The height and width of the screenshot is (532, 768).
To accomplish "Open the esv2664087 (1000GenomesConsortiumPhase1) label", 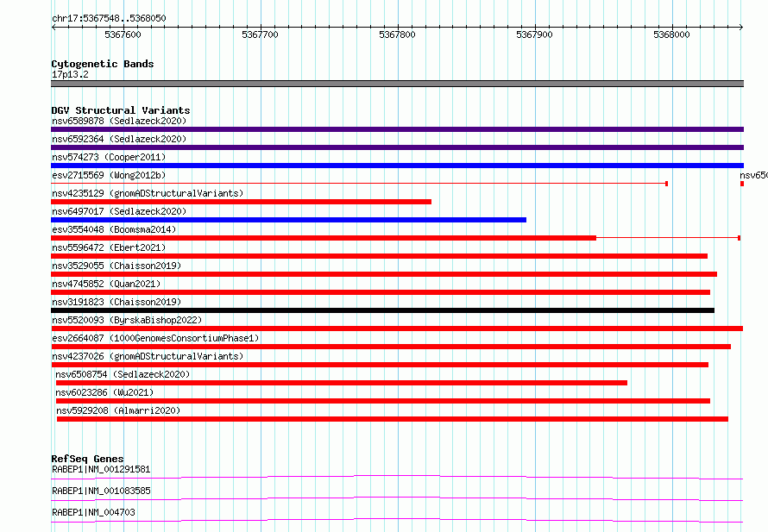I will coord(155,338).
